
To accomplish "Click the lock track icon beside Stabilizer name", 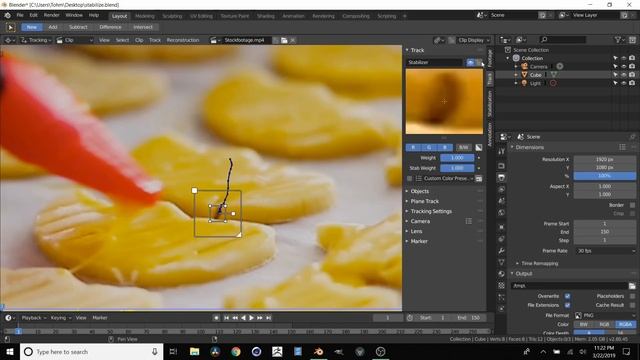I will pyautogui.click(x=479, y=62).
